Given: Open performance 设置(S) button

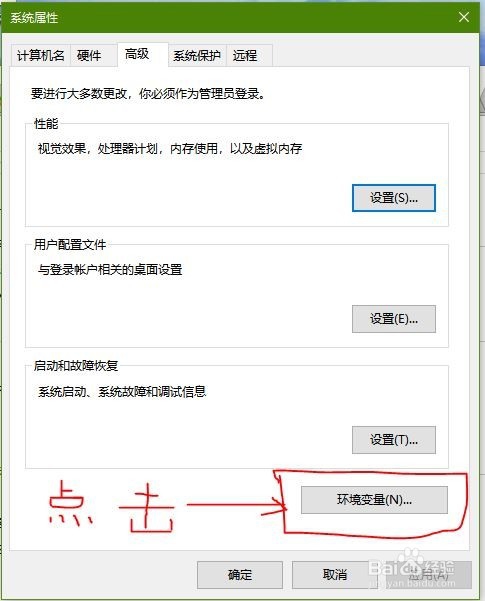Looking at the screenshot, I should tap(394, 198).
